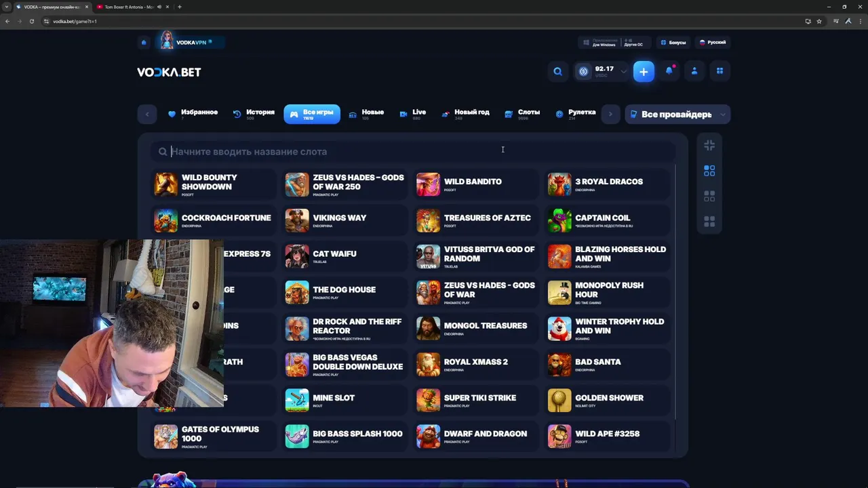868x488 pixels.
Task: Launch Gates of Olympus 1000
Action: pos(213,436)
